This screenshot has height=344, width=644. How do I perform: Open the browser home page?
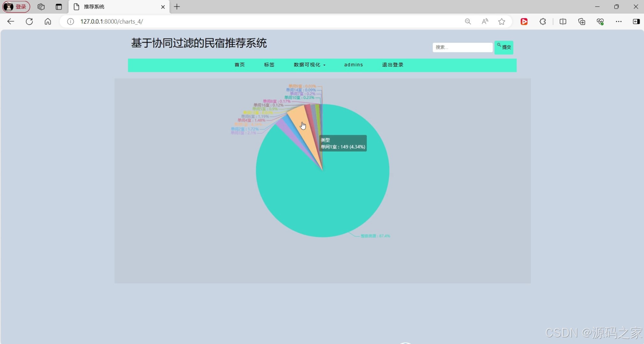click(x=47, y=21)
